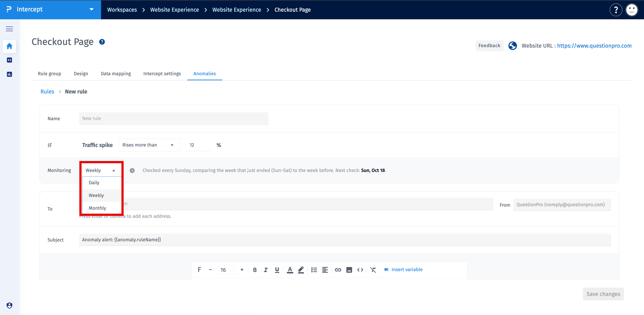644x315 pixels.
Task: Switch to the Rule group tab
Action: [50, 73]
